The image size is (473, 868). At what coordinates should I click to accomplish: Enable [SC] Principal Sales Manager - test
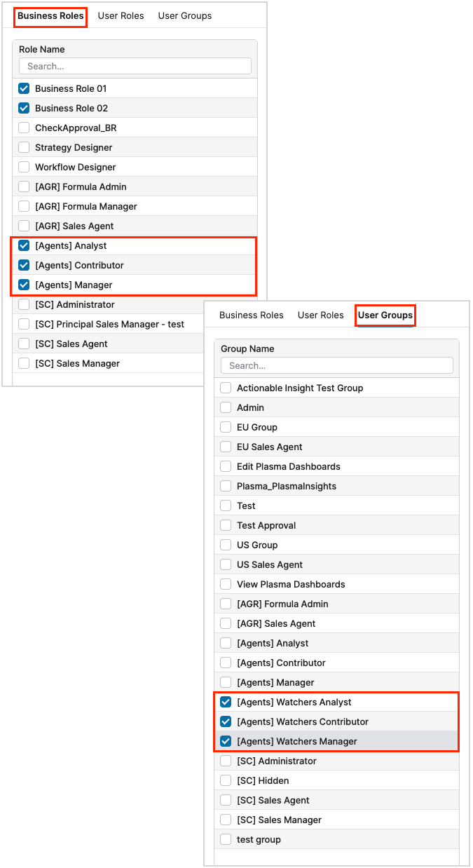coord(24,324)
